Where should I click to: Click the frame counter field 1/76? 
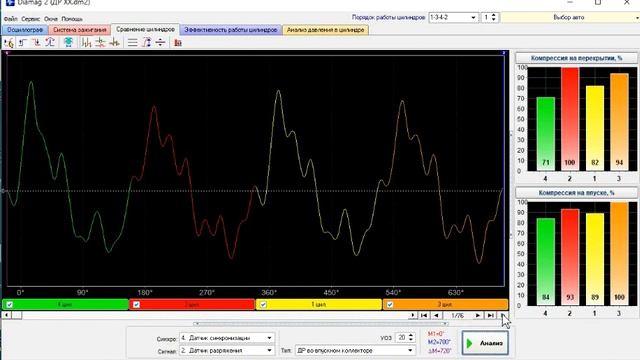[457, 316]
